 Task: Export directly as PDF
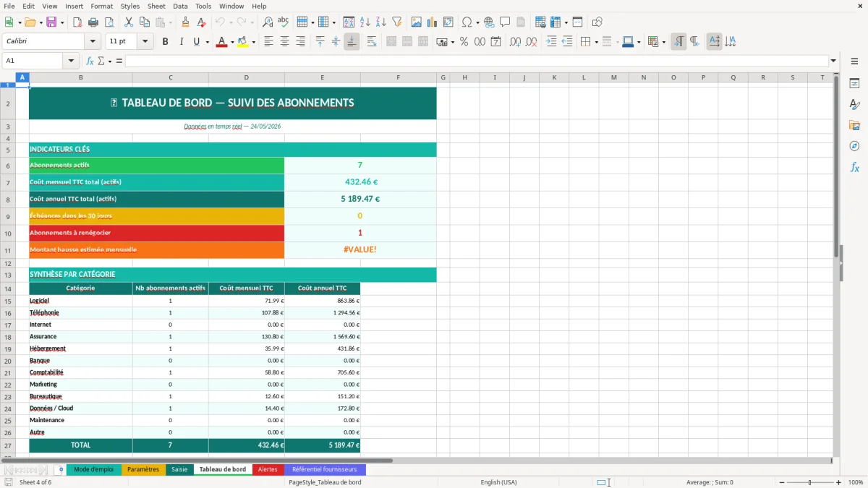[77, 22]
